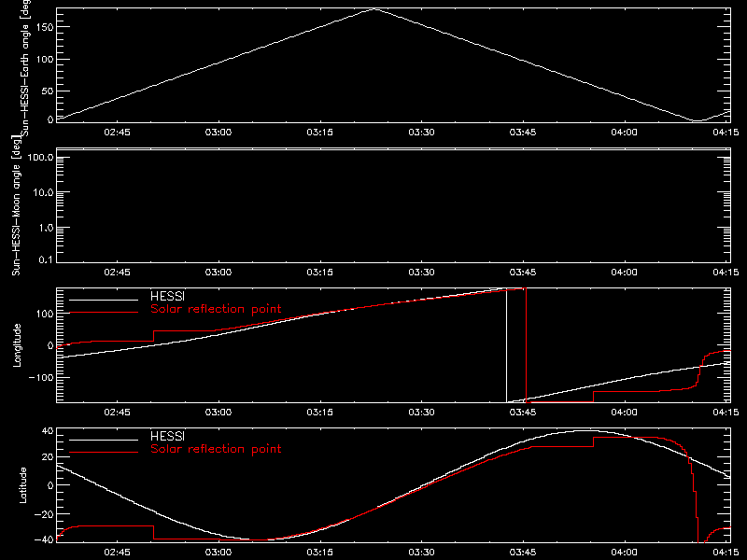Click the Longitude y-axis label
The width and height of the screenshot is (747, 560).
point(17,345)
